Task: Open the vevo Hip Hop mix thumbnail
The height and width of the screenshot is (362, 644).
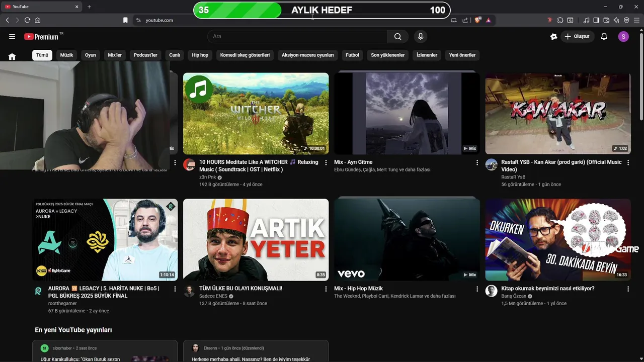Action: point(407,240)
